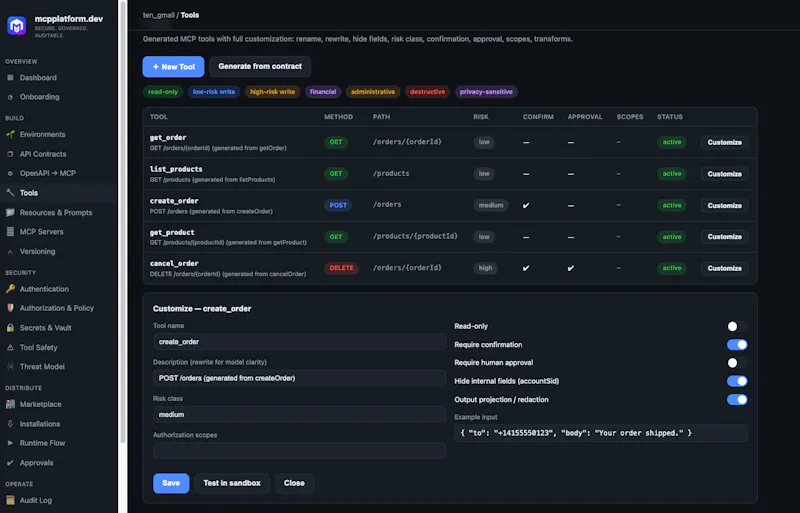Click Generate from contract button

260,66
